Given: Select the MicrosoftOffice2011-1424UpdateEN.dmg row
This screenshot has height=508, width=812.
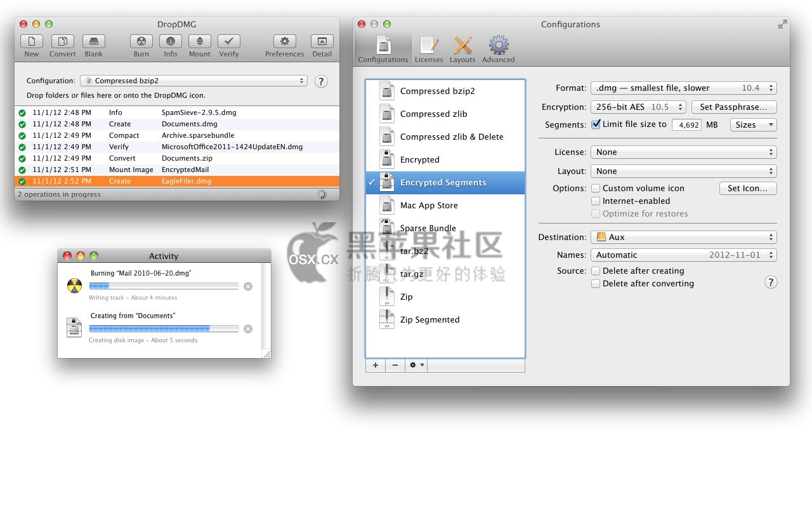Looking at the screenshot, I should click(x=177, y=147).
